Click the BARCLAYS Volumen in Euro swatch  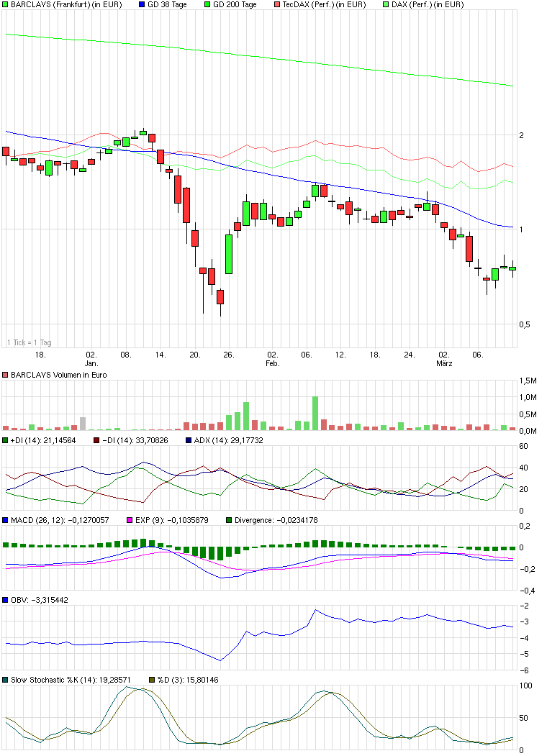tap(6, 375)
